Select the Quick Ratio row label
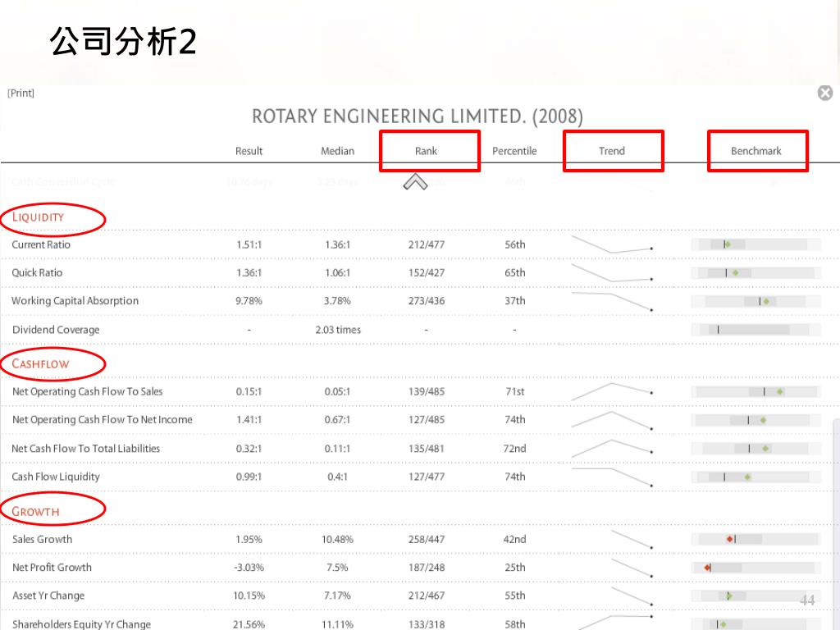840x630 pixels. coord(37,272)
